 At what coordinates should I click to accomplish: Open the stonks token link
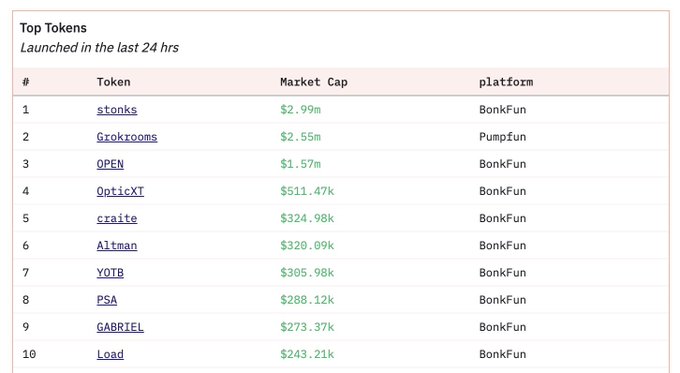tap(117, 110)
